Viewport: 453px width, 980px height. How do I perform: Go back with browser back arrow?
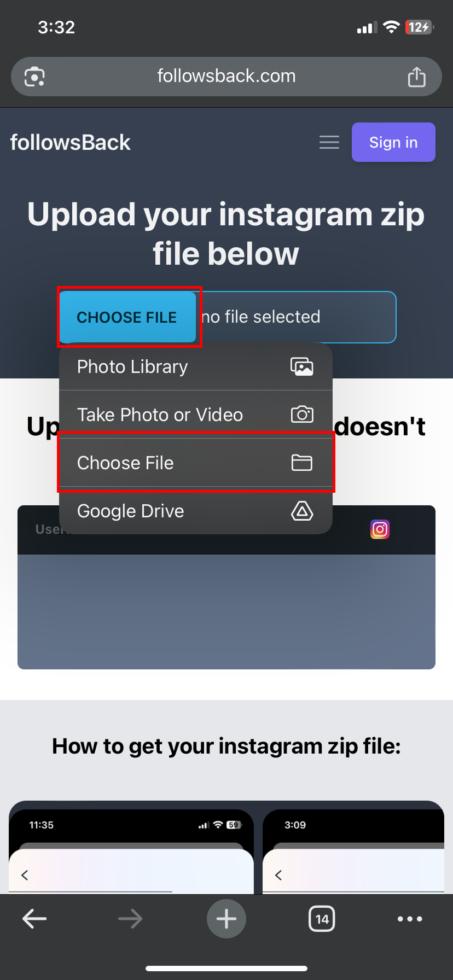34,919
